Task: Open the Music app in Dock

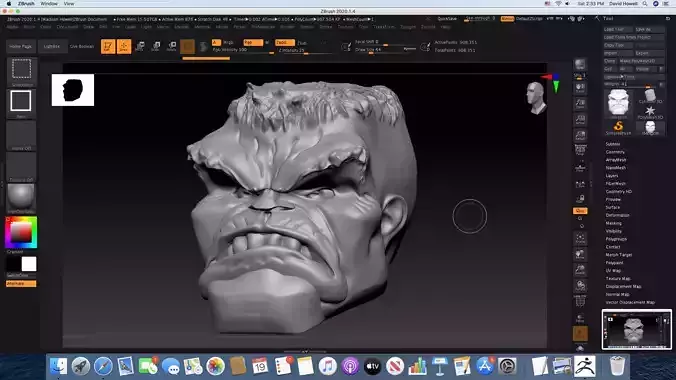Action: (327, 366)
